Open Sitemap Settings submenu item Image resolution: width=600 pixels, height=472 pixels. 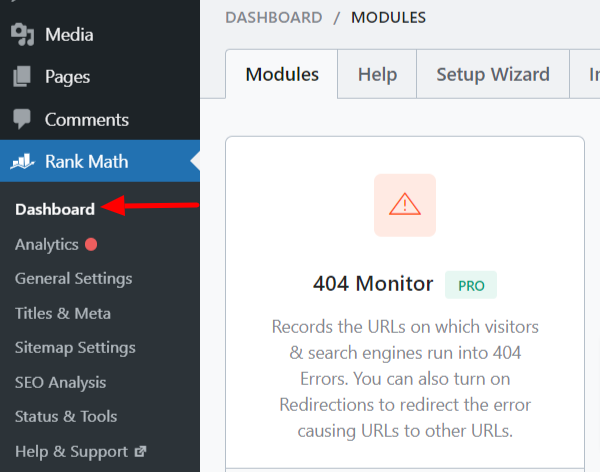[75, 348]
